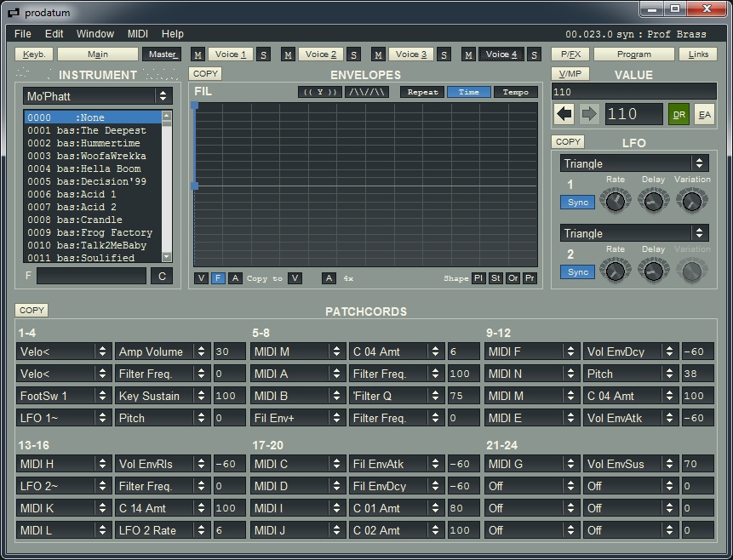Mute Voice 2 with its M button
The image size is (733, 560).
(x=288, y=54)
